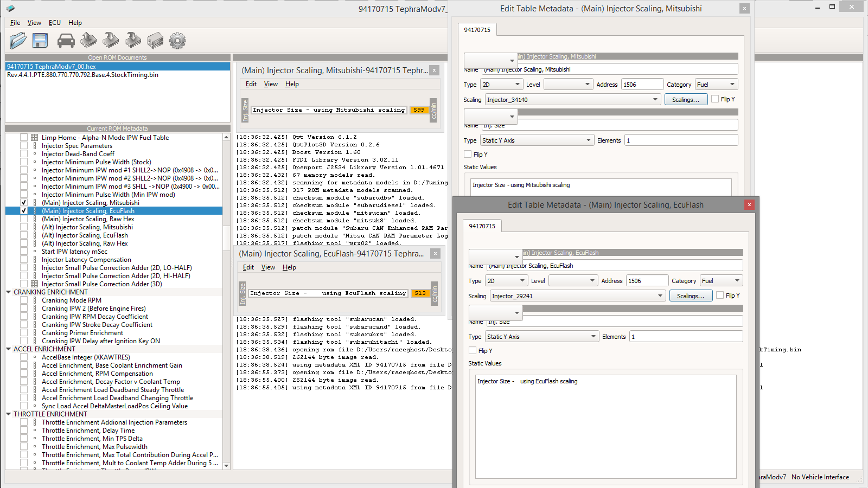Screen dimensions: 868x488
Task: Open View menu in Mitsubishi scaling table window
Action: click(271, 84)
